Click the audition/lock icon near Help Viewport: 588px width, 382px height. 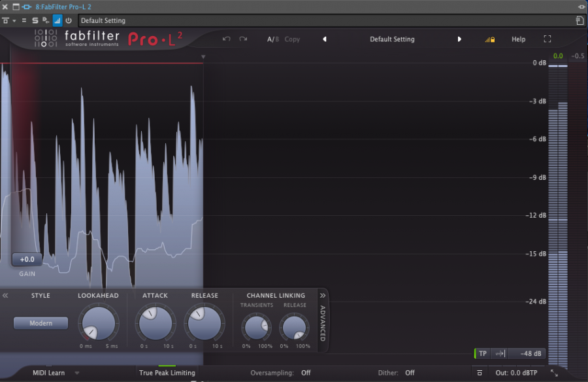tap(489, 39)
